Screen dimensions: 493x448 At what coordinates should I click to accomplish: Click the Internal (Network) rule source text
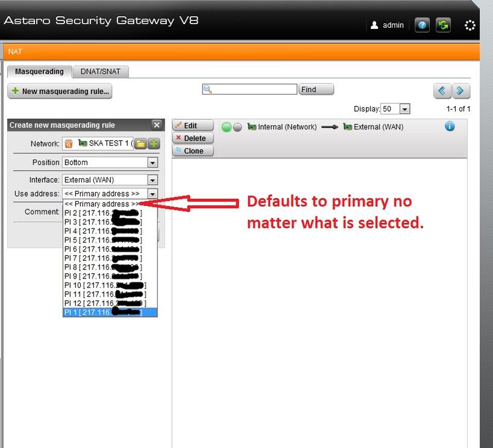287,127
